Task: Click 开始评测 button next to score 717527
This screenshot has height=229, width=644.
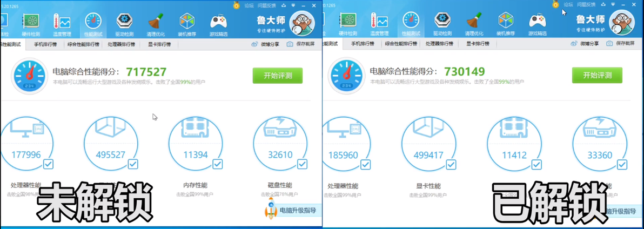Action: (x=278, y=76)
